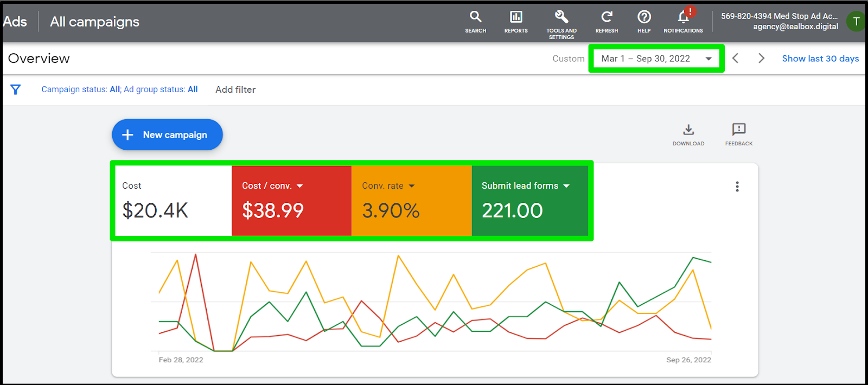Click the filter funnel icon
The height and width of the screenshot is (385, 868).
tap(16, 89)
